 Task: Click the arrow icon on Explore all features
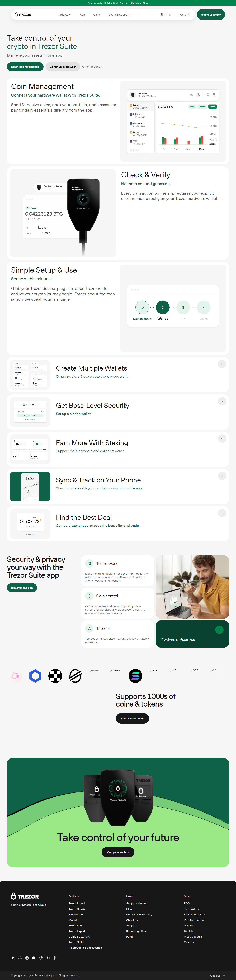coord(219,630)
